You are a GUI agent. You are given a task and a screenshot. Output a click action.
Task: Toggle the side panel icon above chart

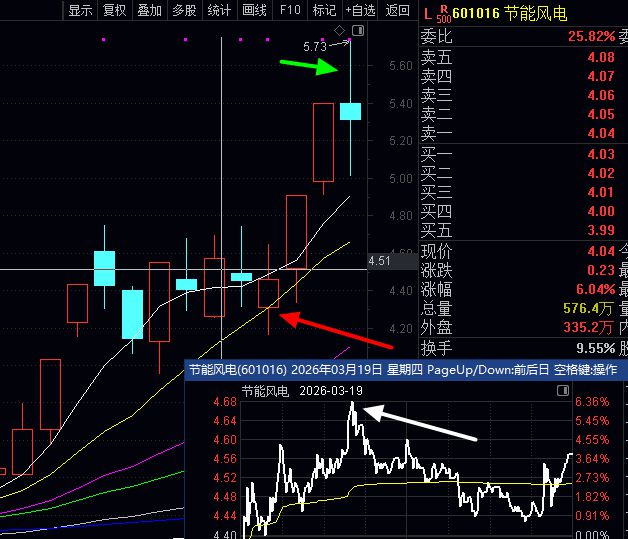(358, 30)
